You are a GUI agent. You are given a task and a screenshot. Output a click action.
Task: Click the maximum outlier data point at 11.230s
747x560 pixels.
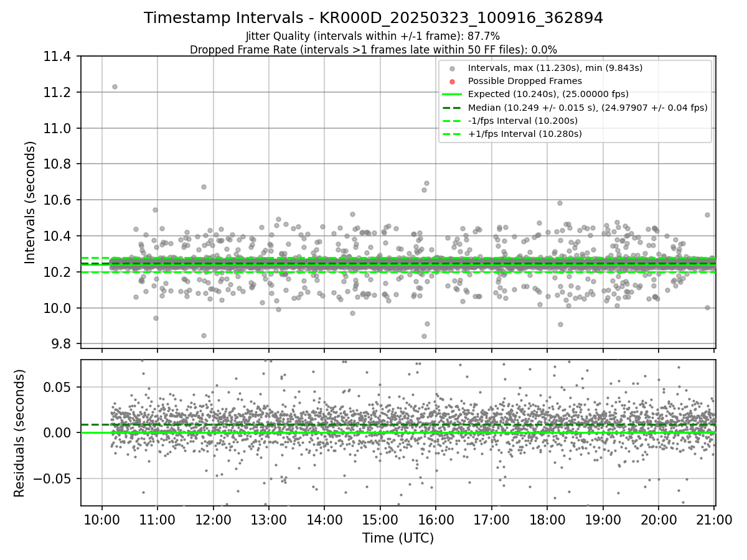click(115, 87)
